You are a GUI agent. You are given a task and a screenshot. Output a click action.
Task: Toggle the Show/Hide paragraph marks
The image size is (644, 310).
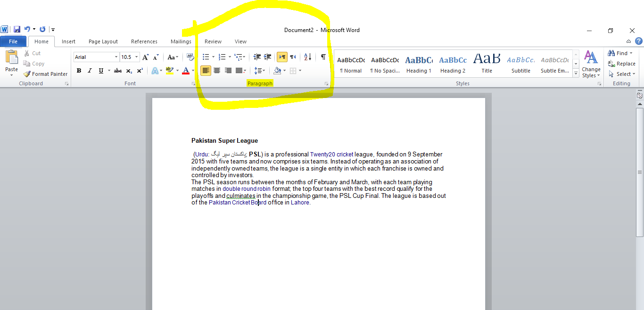(322, 57)
